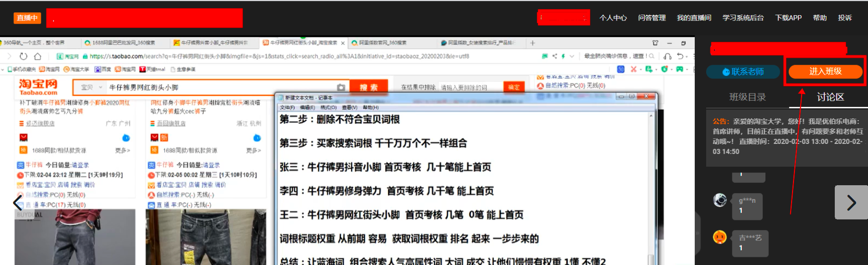This screenshot has width=868, height=265.
Task: Click the red scissors screenshot icon
Action: pyautogui.click(x=634, y=69)
